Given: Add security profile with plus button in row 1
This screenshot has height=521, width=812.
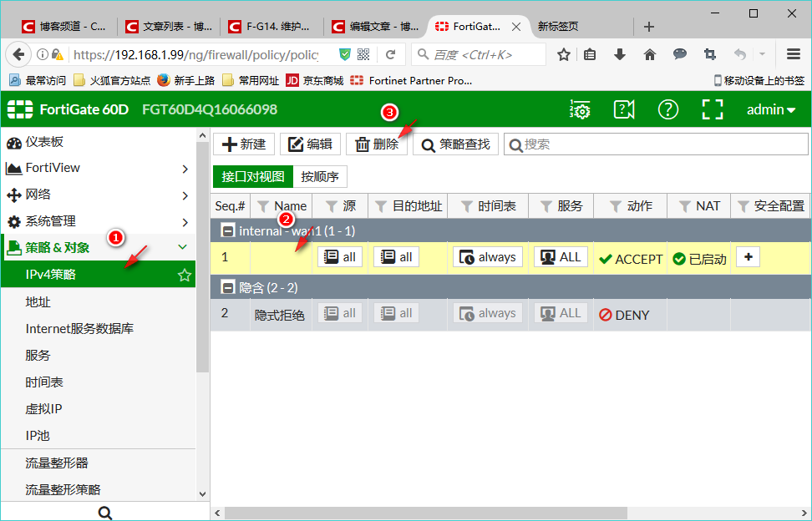Looking at the screenshot, I should [748, 257].
